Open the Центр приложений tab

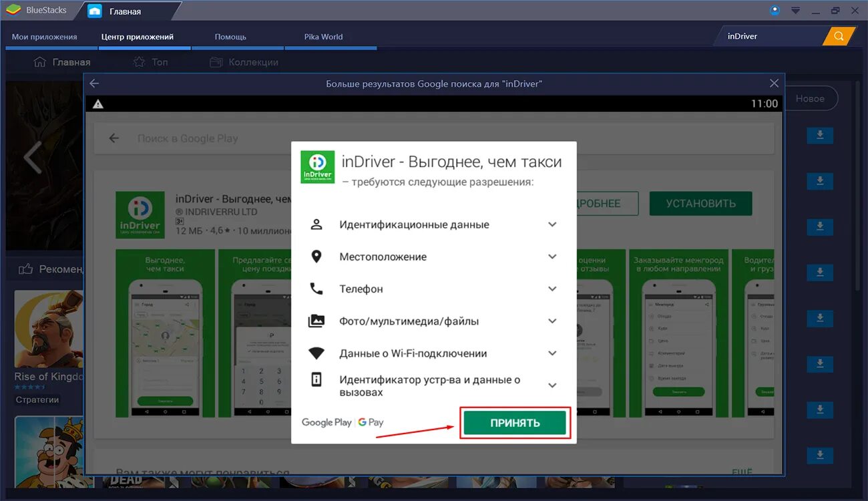coord(138,37)
